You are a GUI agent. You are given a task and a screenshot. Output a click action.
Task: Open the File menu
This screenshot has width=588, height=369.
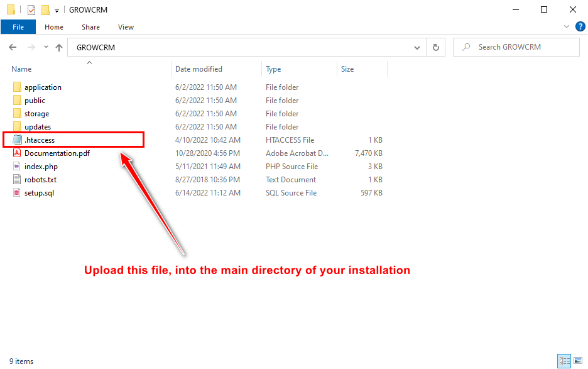[18, 27]
